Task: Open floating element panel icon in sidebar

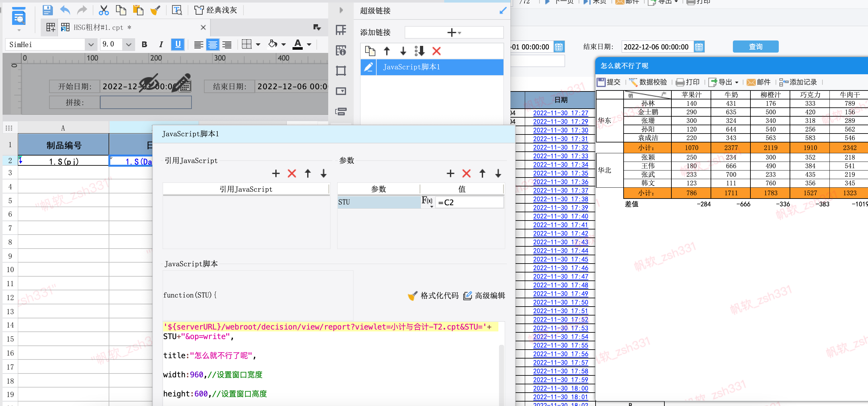Action: [341, 71]
